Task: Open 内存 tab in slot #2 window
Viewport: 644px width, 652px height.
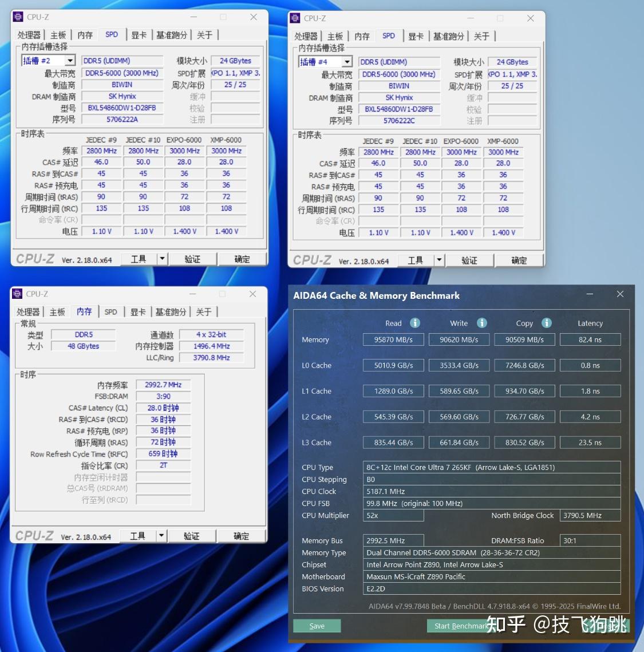Action: (x=85, y=35)
